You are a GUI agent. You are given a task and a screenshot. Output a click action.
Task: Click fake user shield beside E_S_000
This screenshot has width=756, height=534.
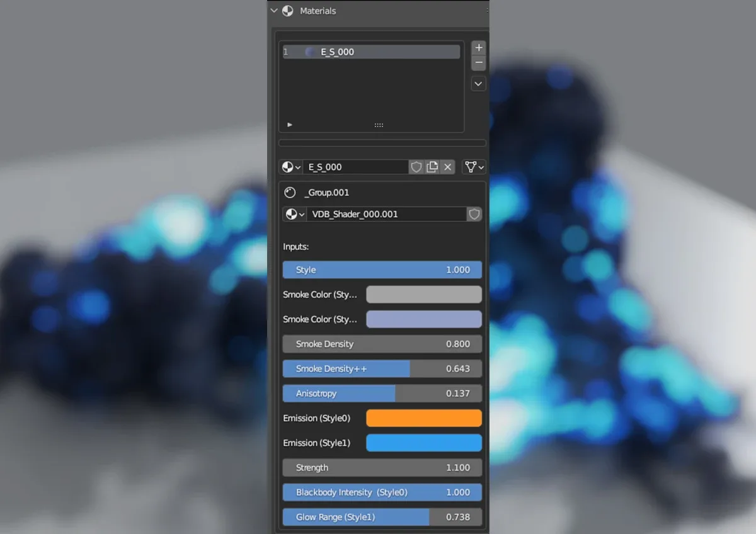pyautogui.click(x=416, y=167)
